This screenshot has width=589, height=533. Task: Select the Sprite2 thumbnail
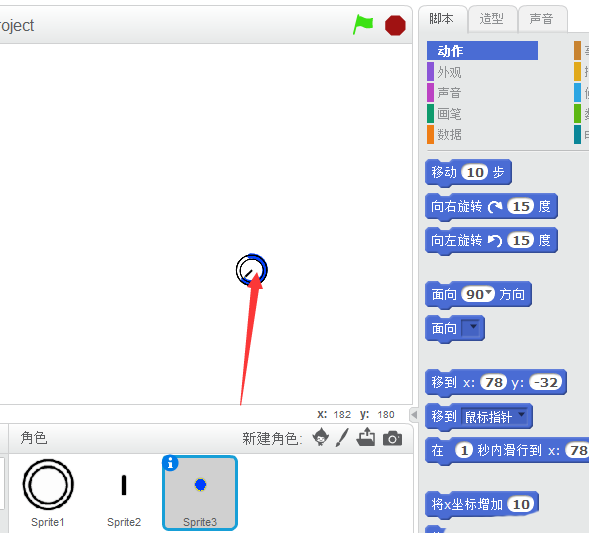click(x=124, y=485)
